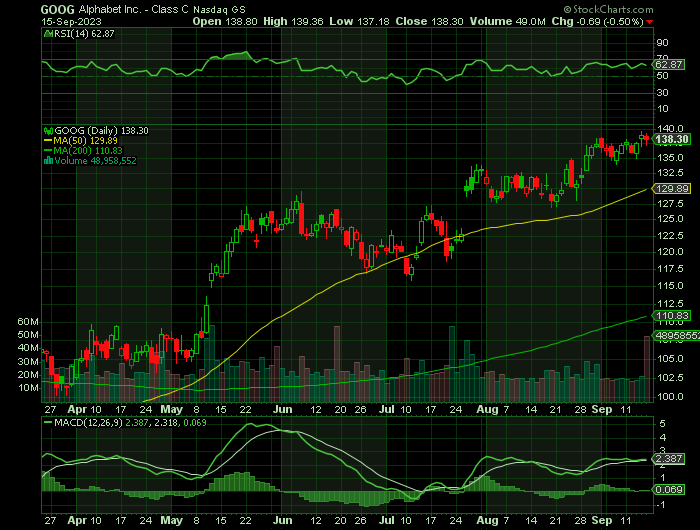Click 100.0 on the price axis
The image size is (700, 530).
670,397
